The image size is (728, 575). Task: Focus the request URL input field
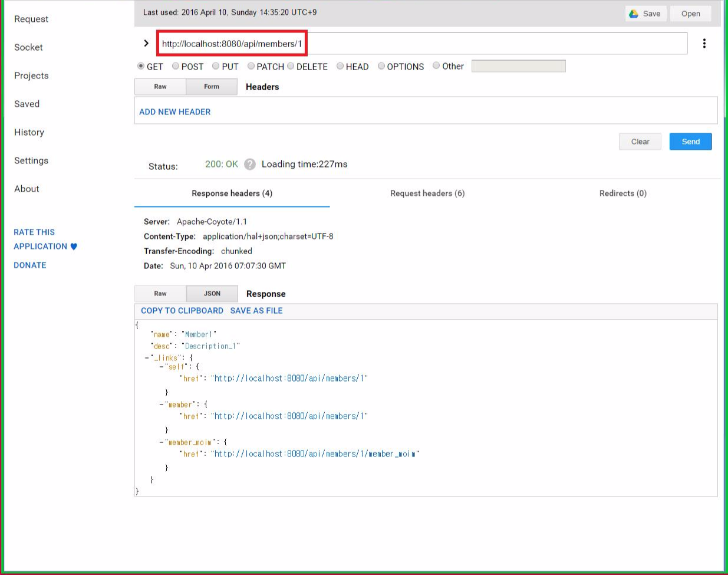tap(422, 44)
